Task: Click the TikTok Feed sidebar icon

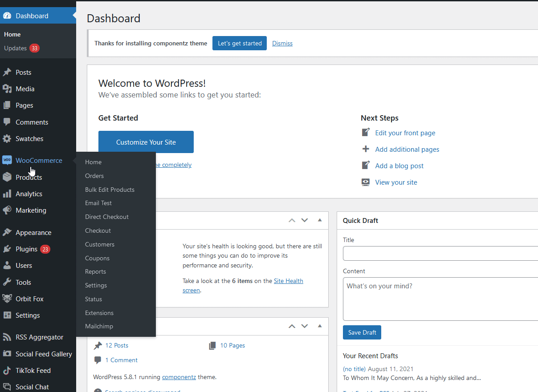Action: 8,370
